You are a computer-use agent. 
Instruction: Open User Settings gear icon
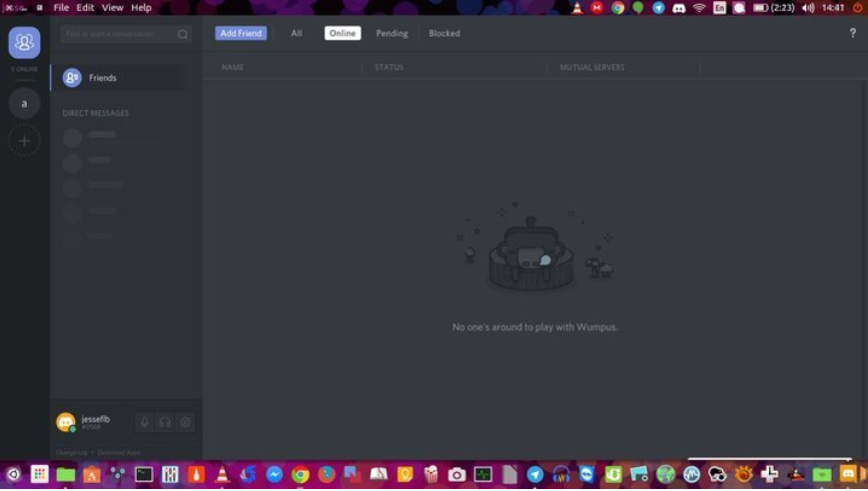(186, 422)
